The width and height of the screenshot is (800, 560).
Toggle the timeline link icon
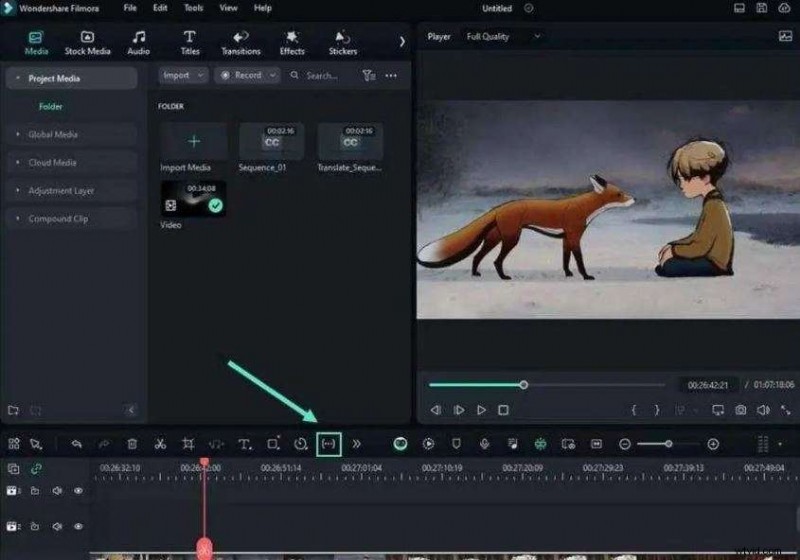click(x=36, y=468)
